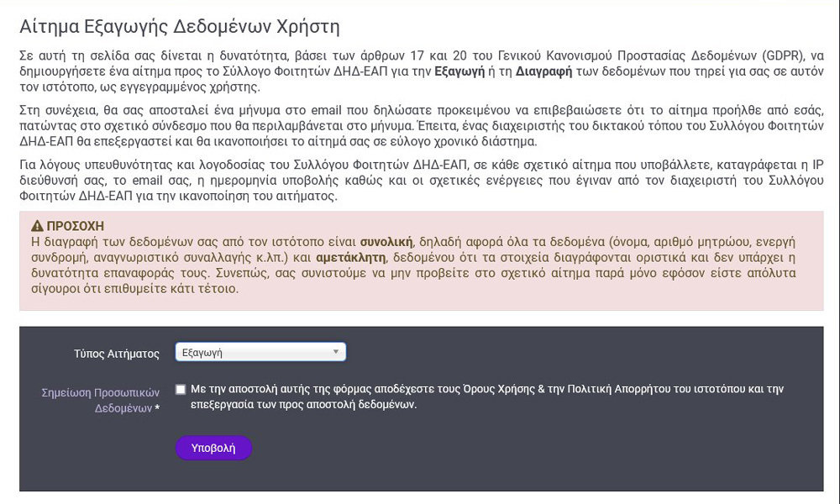The height and width of the screenshot is (504, 840).
Task: Click the dropdown arrow in the Εξαγωγή field
Action: coord(335,353)
